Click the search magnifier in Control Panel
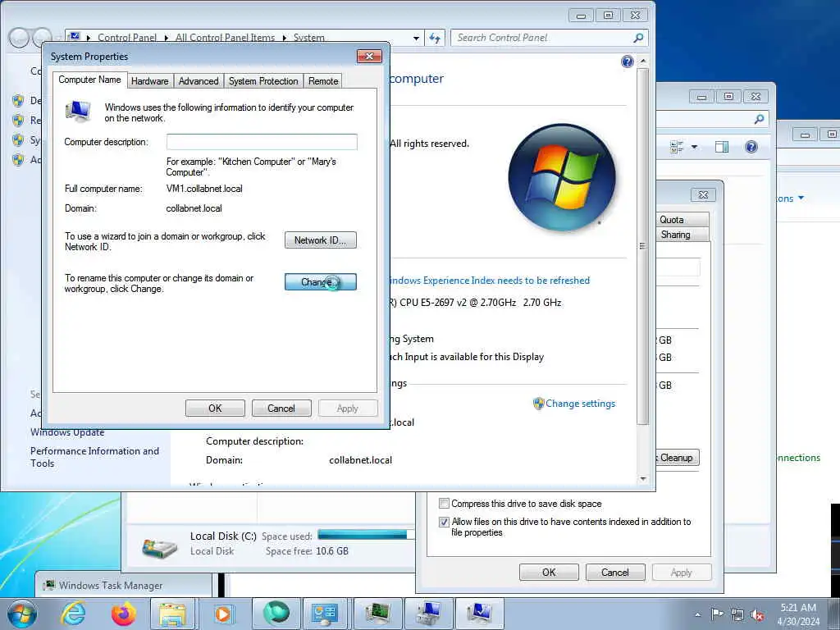Viewport: 840px width, 630px height. point(638,38)
